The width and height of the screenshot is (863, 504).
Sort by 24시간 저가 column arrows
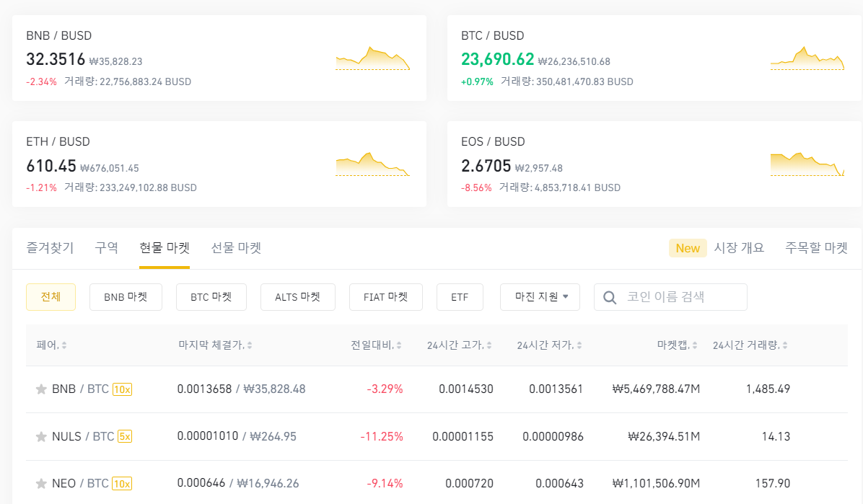(579, 345)
